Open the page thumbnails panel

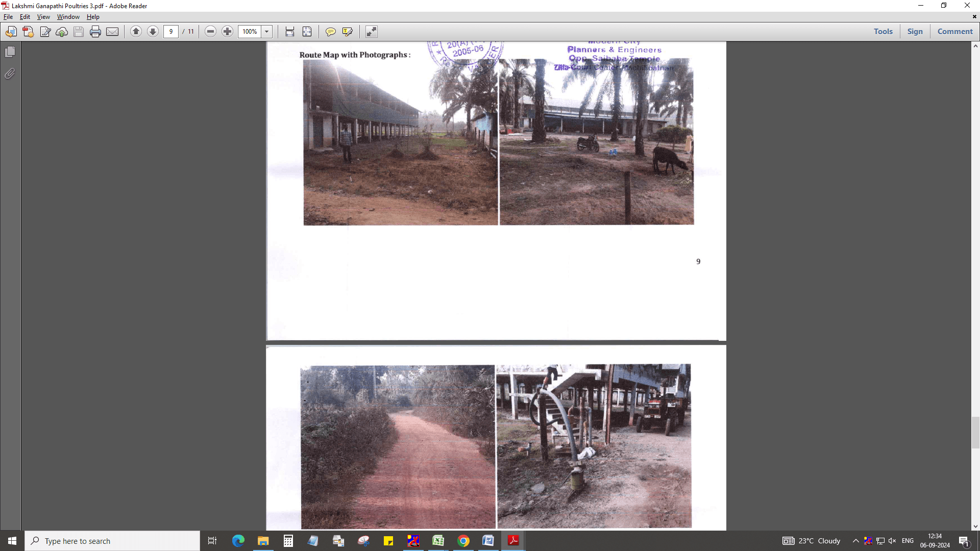pyautogui.click(x=10, y=52)
